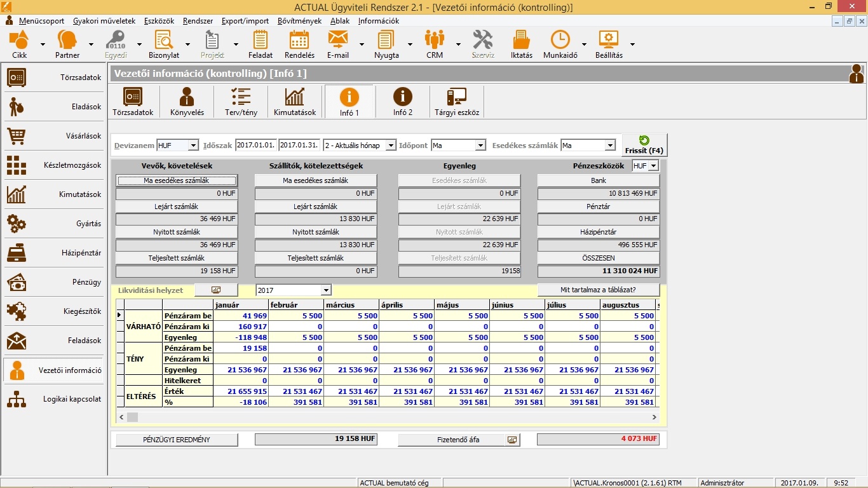Expand the 2017 year dropdown
The image size is (868, 488).
tap(326, 290)
